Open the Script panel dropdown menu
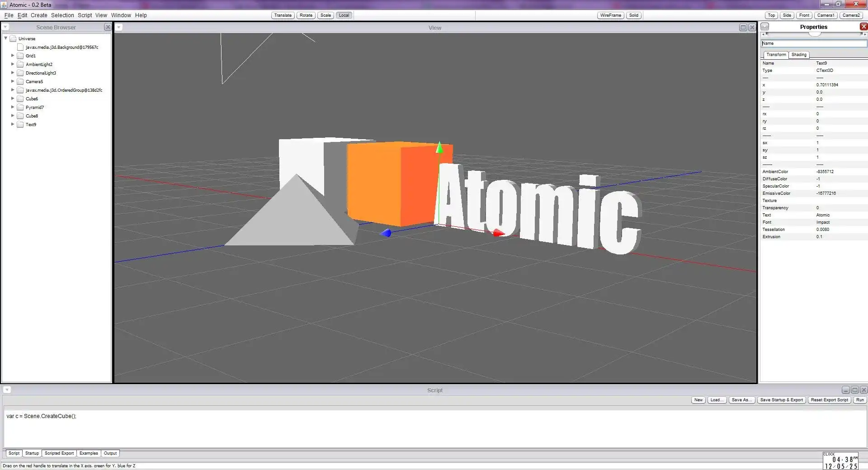Screen dimensions: 868x470 pyautogui.click(x=7, y=390)
